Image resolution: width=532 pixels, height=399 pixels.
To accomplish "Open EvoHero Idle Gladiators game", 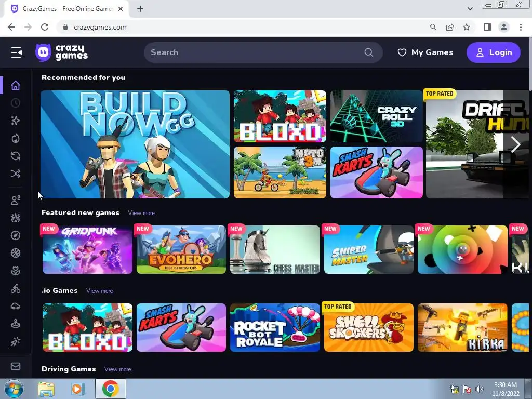I will 181,249.
